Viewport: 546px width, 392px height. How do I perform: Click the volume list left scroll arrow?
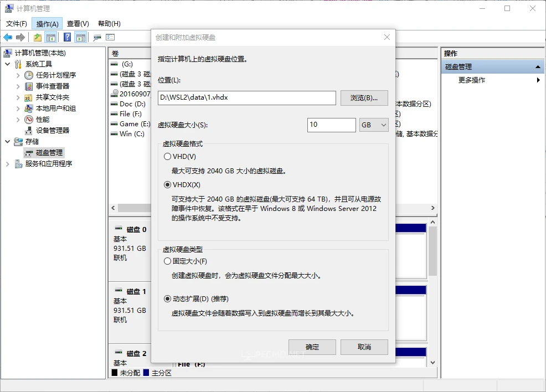tap(113, 208)
